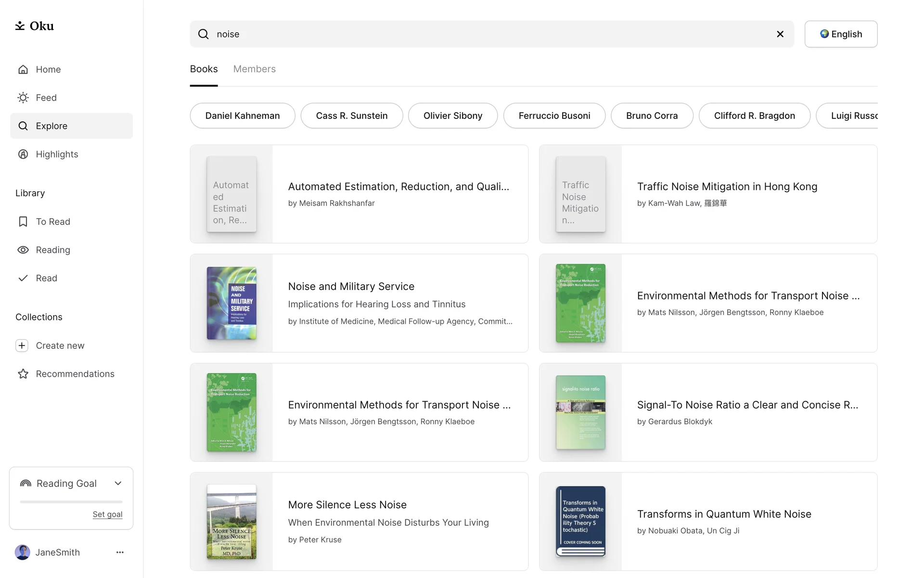Click the Reading eye icon
This screenshot has height=578, width=924.
coord(23,250)
